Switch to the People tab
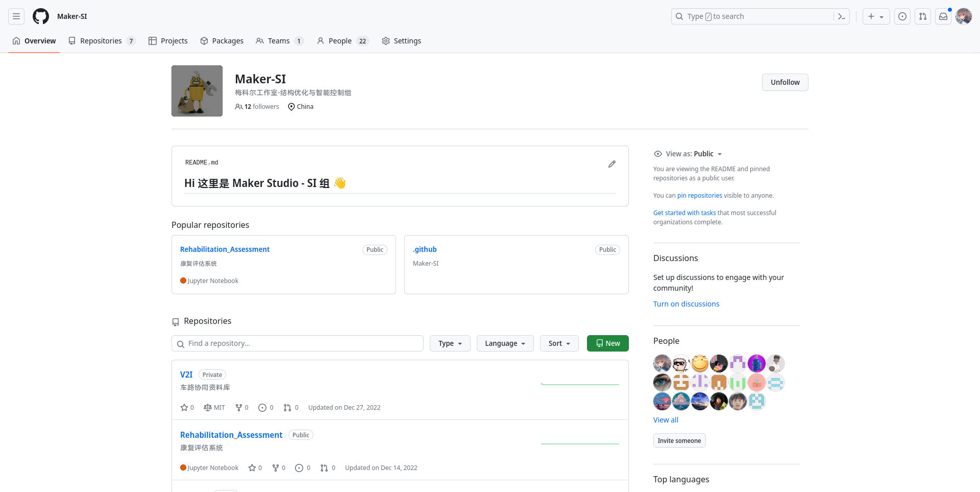 point(342,41)
